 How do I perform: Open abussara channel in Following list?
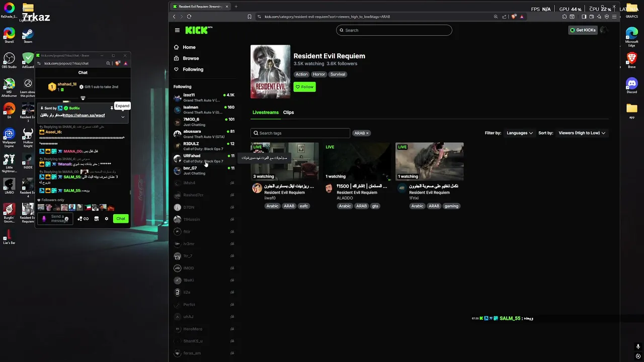point(204,134)
